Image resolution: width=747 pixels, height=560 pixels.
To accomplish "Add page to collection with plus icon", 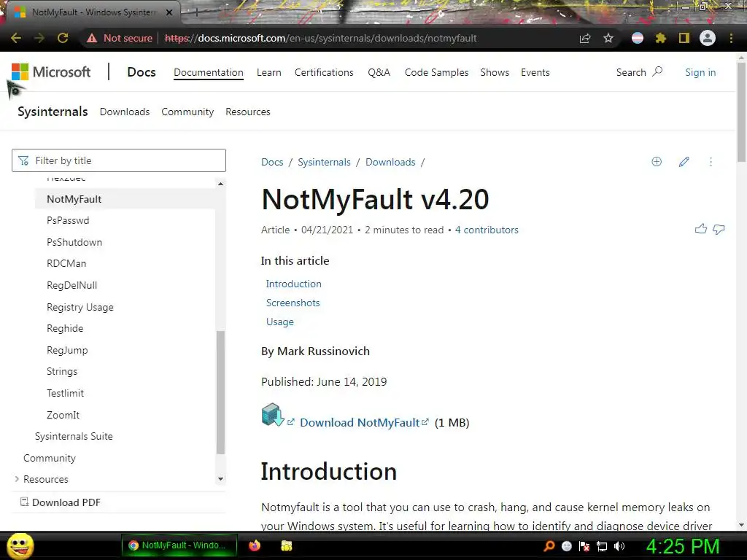I will 657,162.
